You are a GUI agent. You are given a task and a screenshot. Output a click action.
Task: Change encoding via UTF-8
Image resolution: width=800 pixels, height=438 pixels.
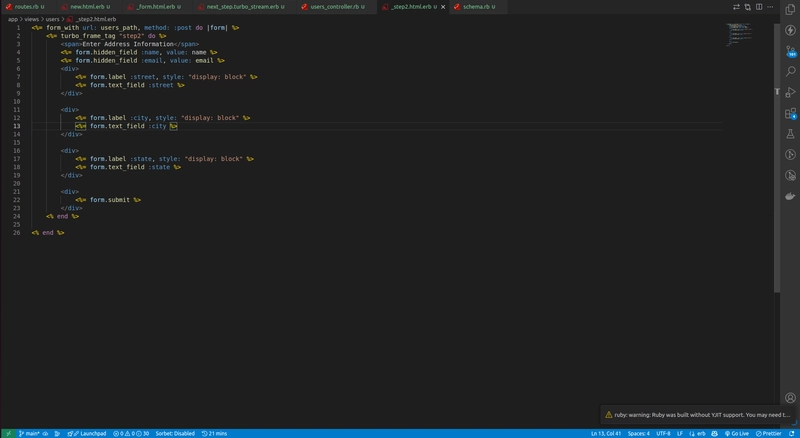click(x=663, y=433)
